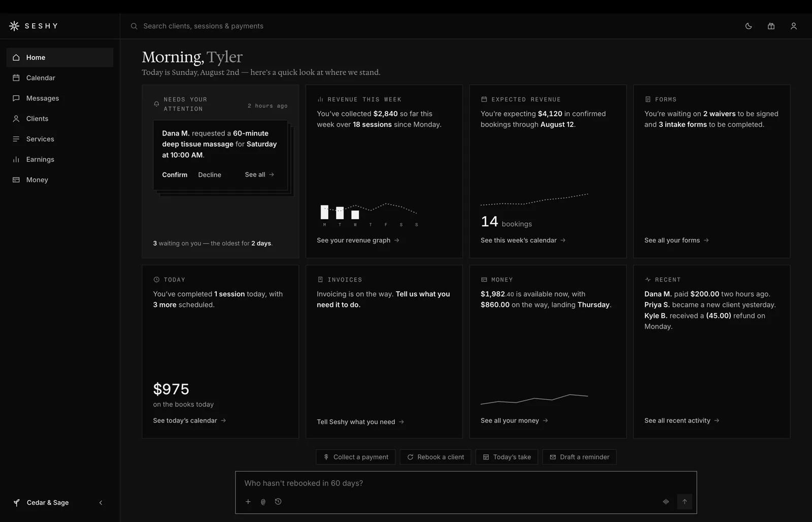Image resolution: width=812 pixels, height=522 pixels.
Task: Click Tell Seshy what you need link
Action: [x=360, y=422]
